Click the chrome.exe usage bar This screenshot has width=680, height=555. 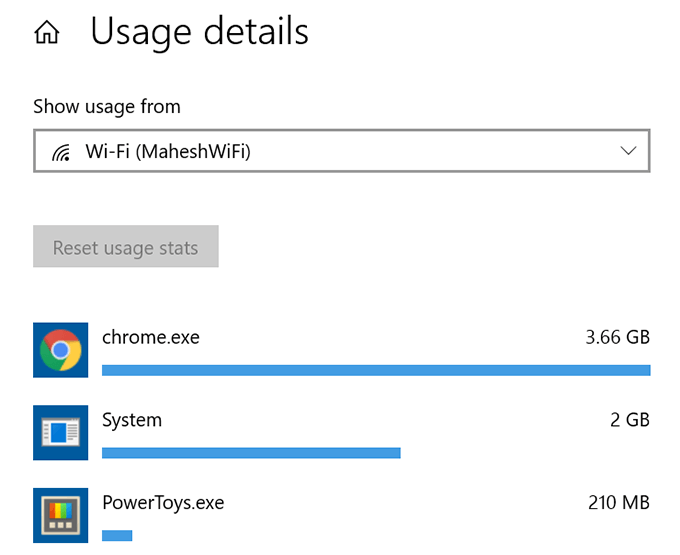point(376,370)
